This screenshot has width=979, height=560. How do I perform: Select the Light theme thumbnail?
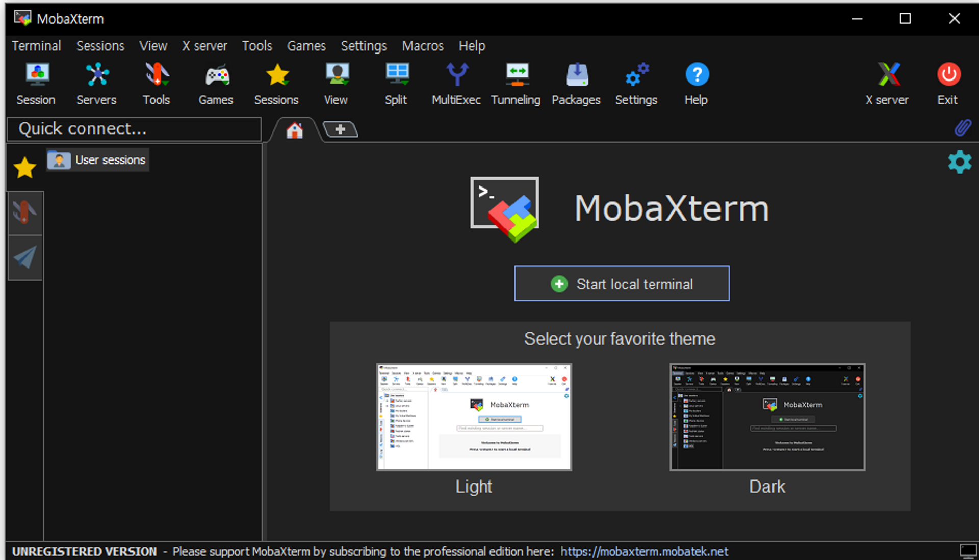pos(474,417)
